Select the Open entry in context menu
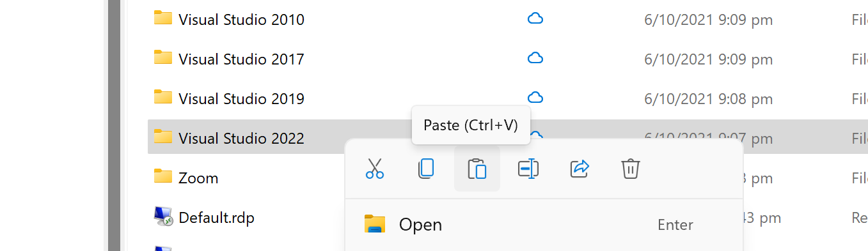Image resolution: width=868 pixels, height=251 pixels. point(544,225)
